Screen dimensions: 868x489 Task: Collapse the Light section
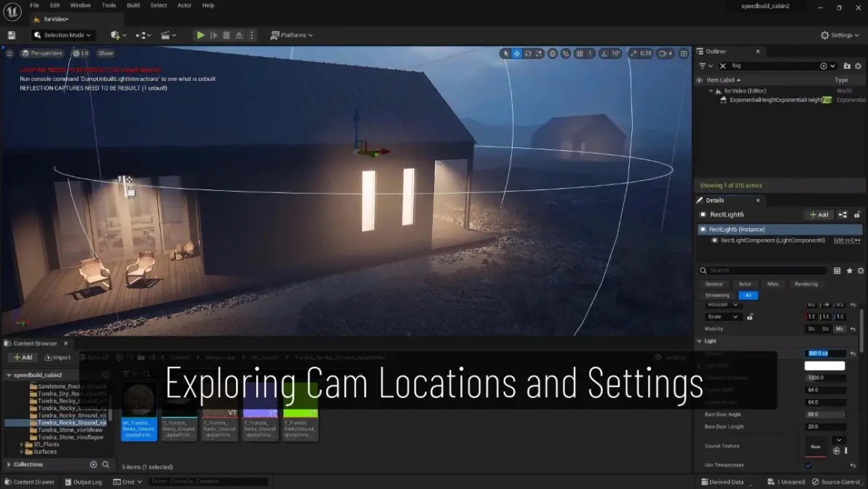[699, 341]
